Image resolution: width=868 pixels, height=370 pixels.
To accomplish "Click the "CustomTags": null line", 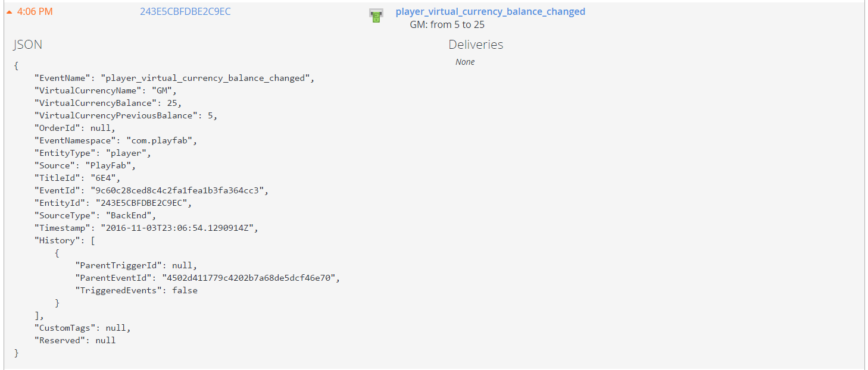I will tap(83, 328).
